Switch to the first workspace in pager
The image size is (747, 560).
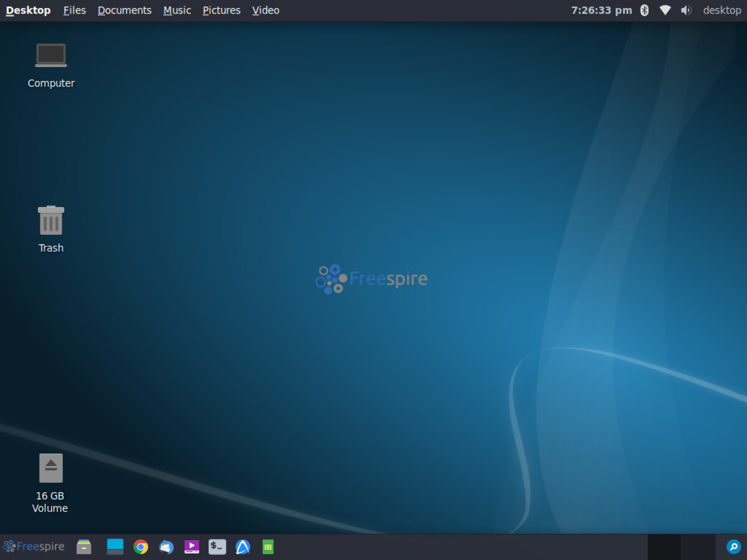(664, 547)
